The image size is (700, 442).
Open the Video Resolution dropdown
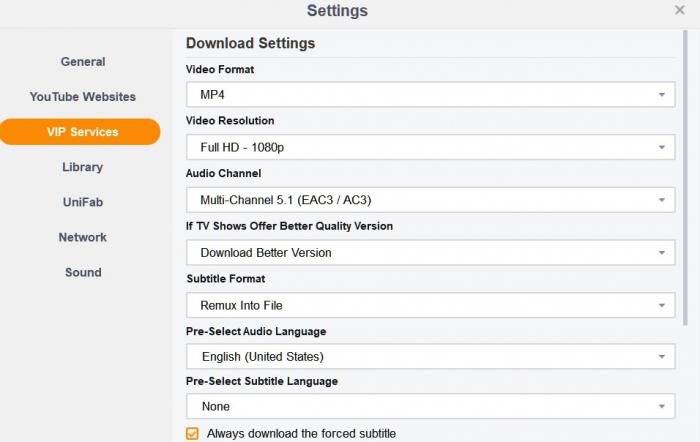[430, 148]
